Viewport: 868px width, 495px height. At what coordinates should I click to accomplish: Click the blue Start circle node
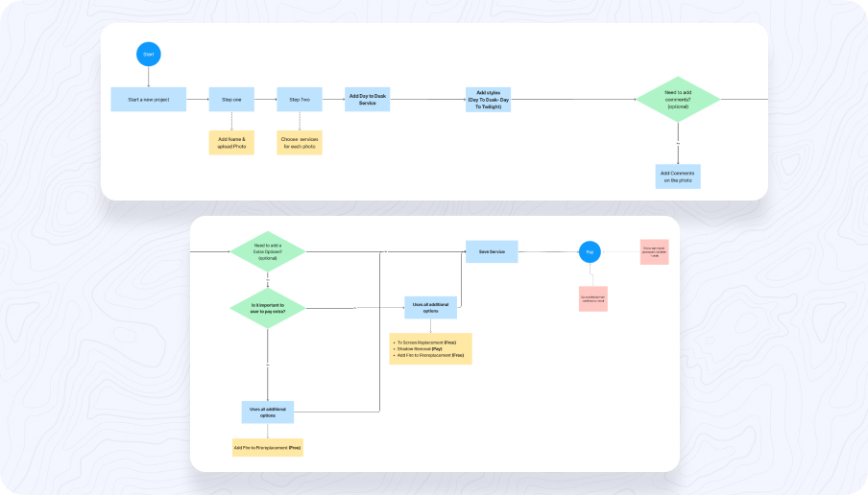coord(148,55)
